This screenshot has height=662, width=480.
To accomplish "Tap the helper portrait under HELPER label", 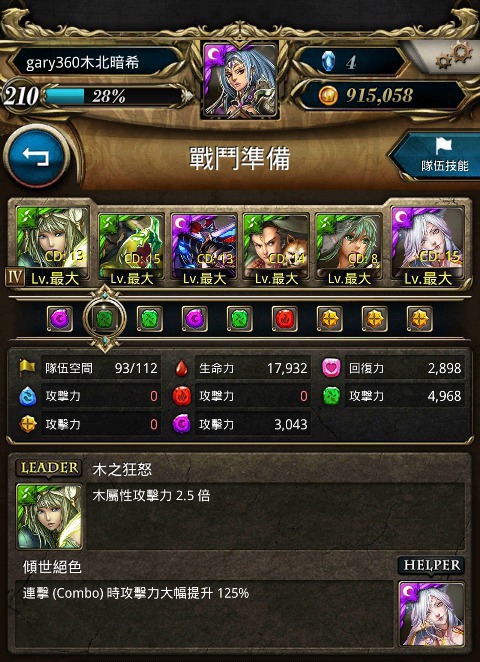I will click(431, 614).
